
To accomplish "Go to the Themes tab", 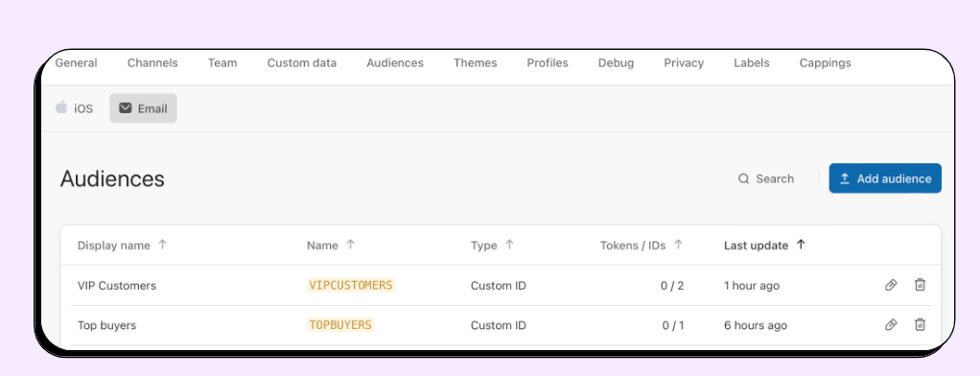I will (x=475, y=63).
